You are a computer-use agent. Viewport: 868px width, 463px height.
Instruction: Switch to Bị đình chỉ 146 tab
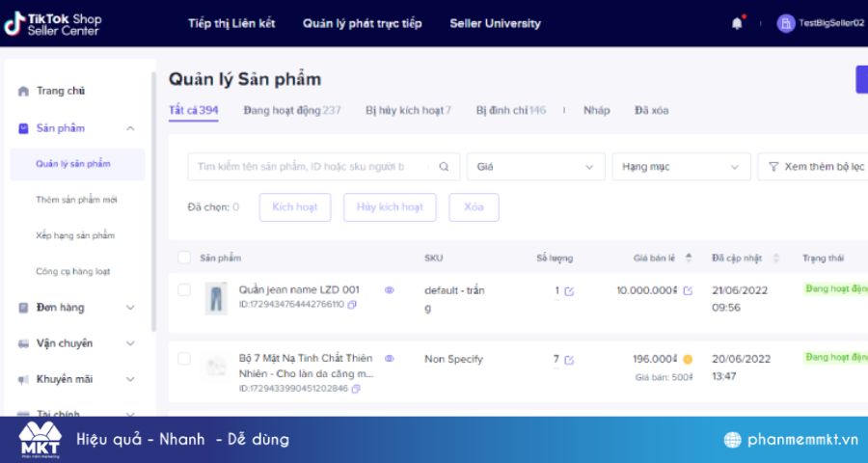click(x=511, y=110)
